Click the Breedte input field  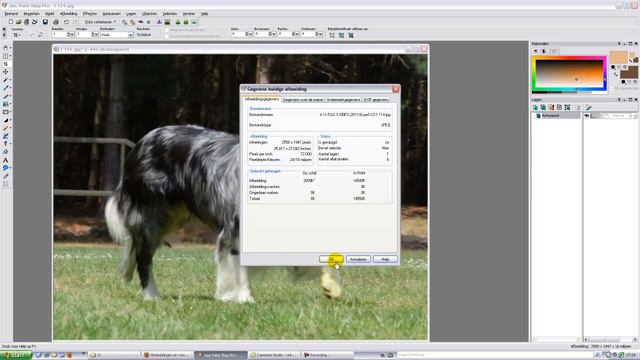tap(59, 35)
